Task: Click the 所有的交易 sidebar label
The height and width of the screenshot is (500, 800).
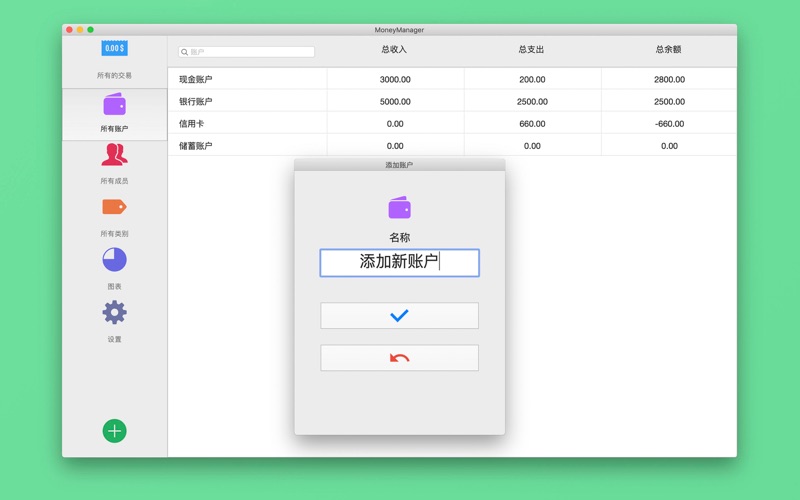Action: pyautogui.click(x=114, y=76)
